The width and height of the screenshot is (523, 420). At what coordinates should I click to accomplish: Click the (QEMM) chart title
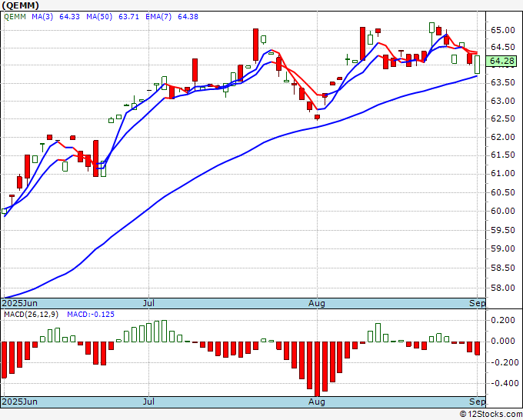20,5
